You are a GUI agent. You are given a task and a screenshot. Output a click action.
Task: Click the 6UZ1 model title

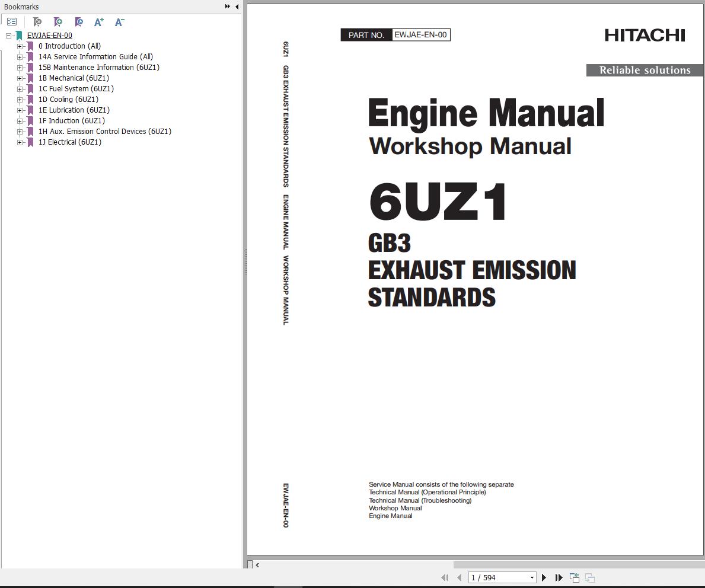tap(438, 202)
